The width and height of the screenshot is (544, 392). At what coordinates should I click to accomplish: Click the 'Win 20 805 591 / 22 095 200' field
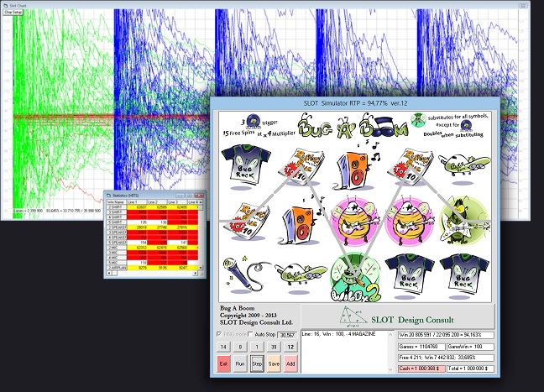click(446, 335)
